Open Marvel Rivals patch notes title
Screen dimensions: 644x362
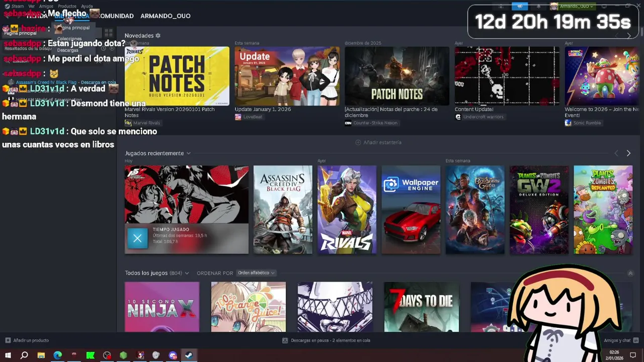pos(170,112)
